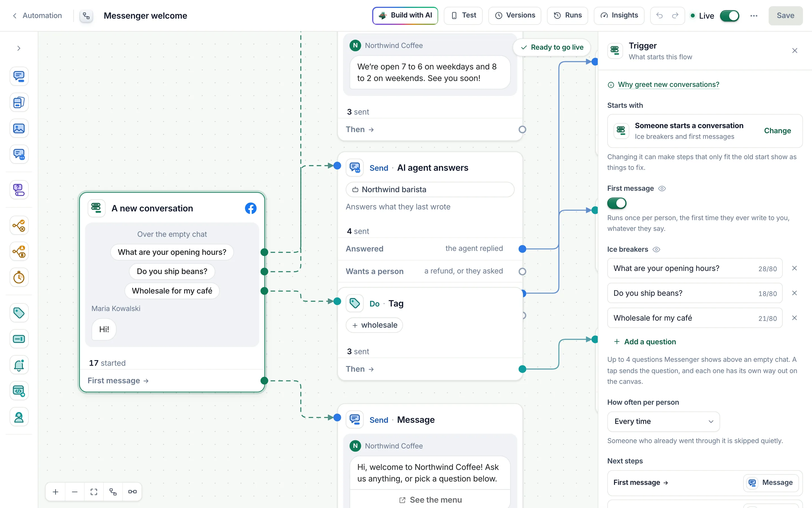Edit 'What are your opening hours?' ice breaker field
Screen dimensions: 812x508
click(x=694, y=268)
